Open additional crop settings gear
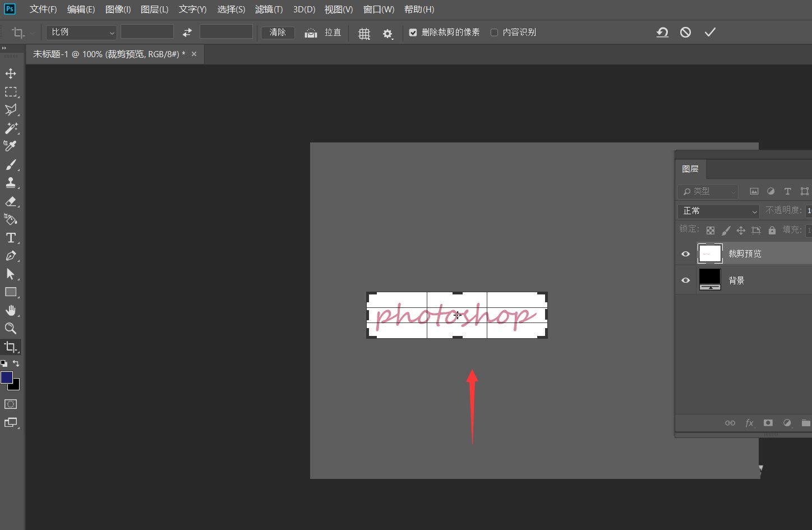The height and width of the screenshot is (530, 812). click(387, 34)
